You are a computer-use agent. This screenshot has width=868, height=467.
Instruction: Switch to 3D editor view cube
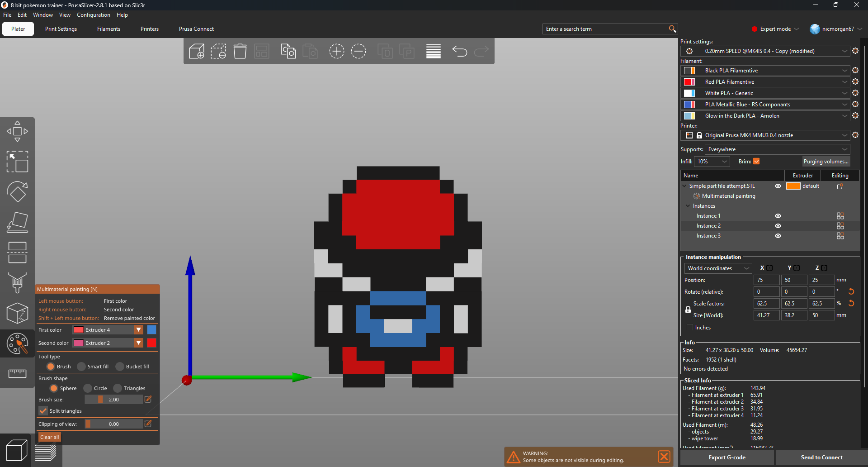(16, 450)
